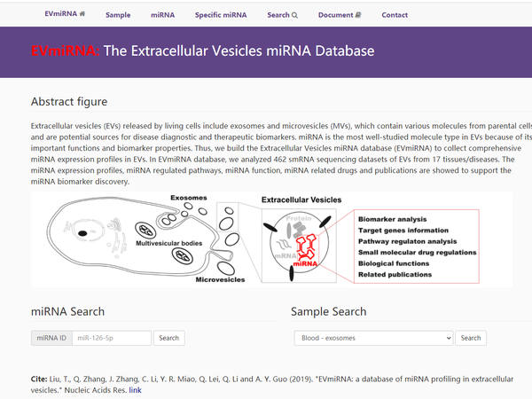Open the Blood - exosomes sample dropdown

(373, 338)
